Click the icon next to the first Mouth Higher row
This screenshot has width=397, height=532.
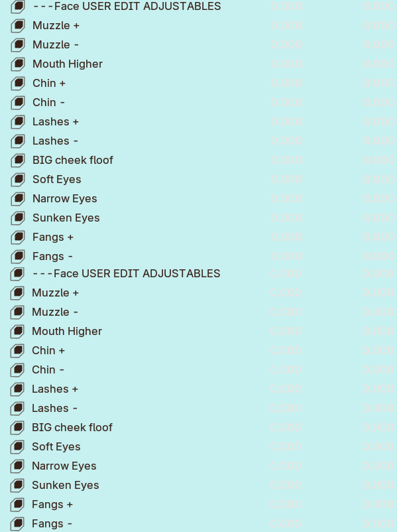point(18,64)
